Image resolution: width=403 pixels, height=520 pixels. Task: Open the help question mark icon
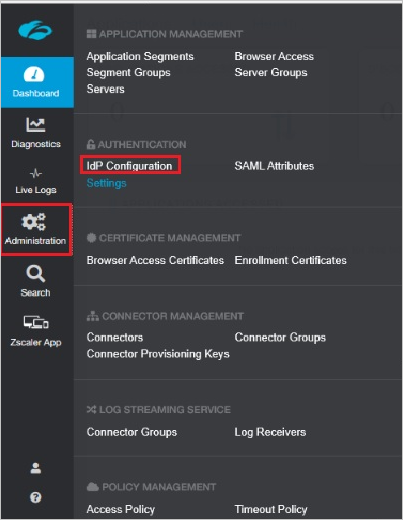pos(36,498)
